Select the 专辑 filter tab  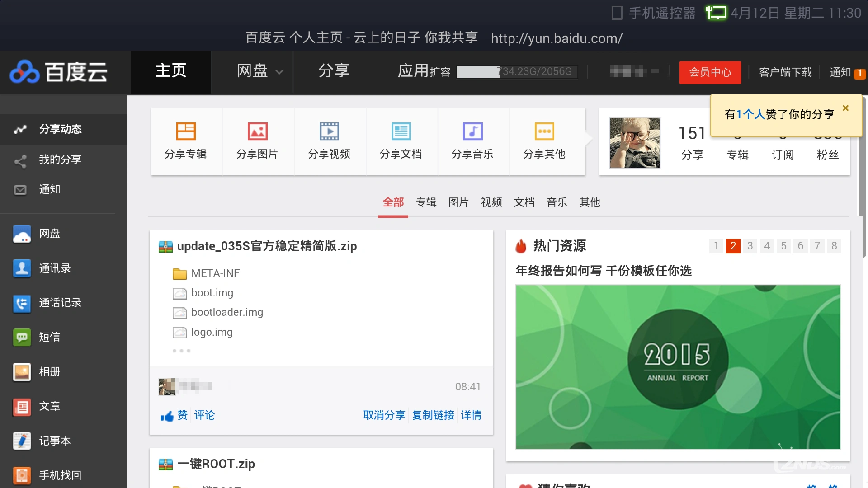(x=426, y=202)
